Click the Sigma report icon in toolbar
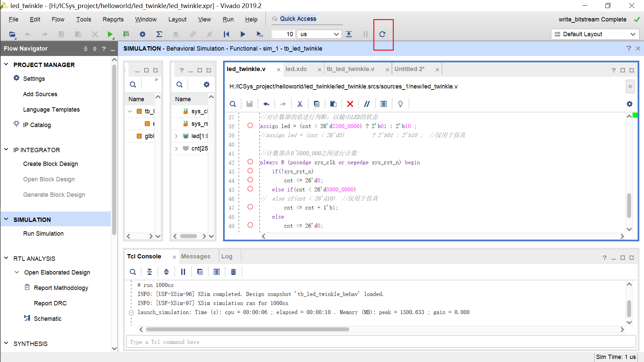 (159, 34)
